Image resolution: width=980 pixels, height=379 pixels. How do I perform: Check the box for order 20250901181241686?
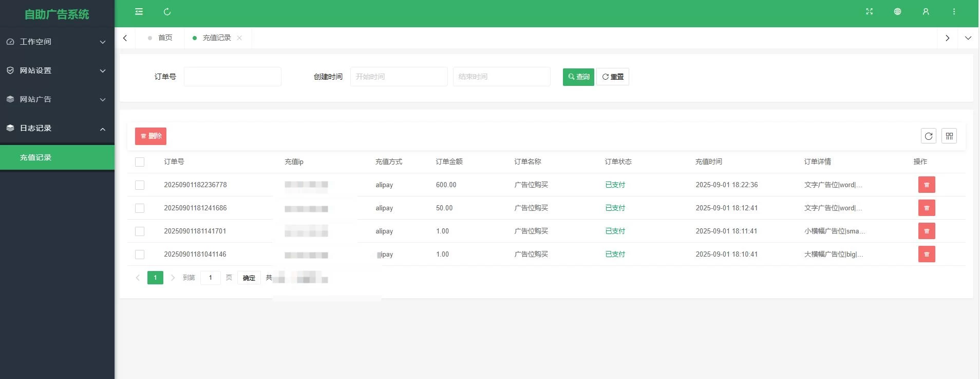(x=140, y=208)
